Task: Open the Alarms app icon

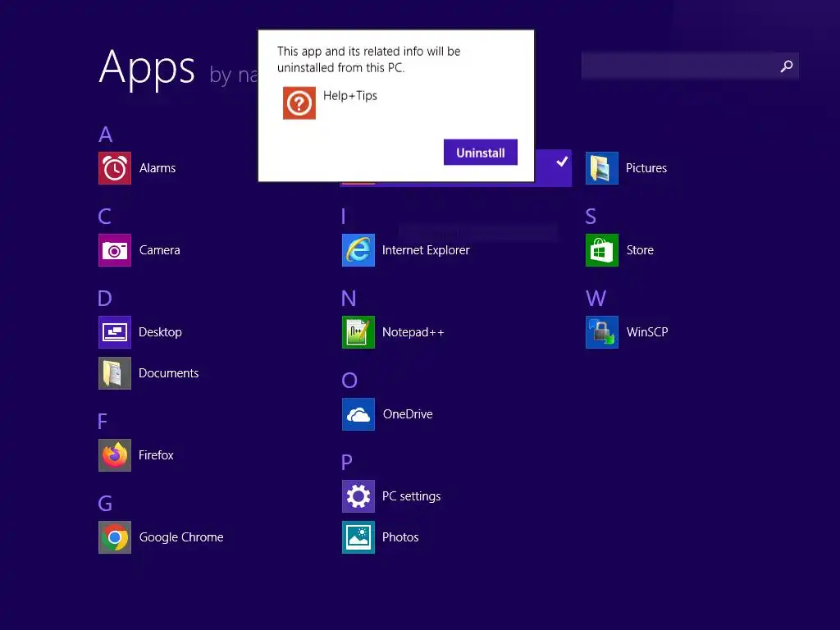Action: pyautogui.click(x=115, y=168)
